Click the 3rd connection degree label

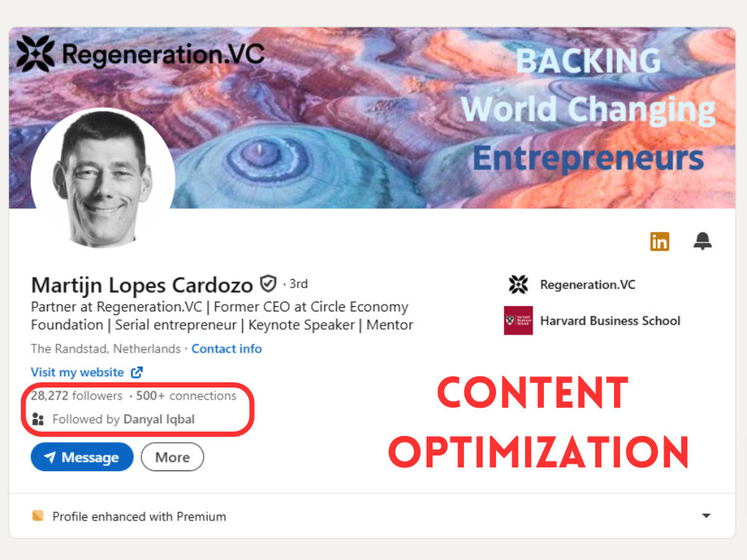pyautogui.click(x=299, y=284)
